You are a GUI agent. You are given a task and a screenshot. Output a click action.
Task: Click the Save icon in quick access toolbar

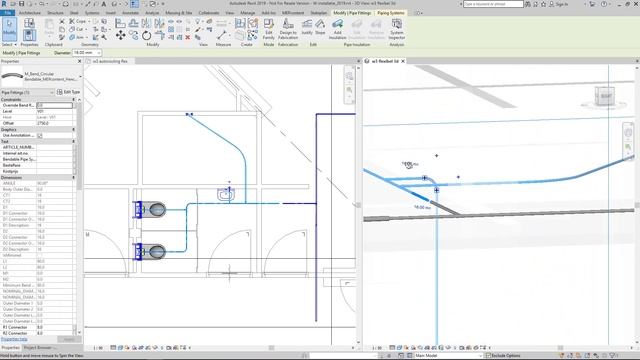(22, 4)
